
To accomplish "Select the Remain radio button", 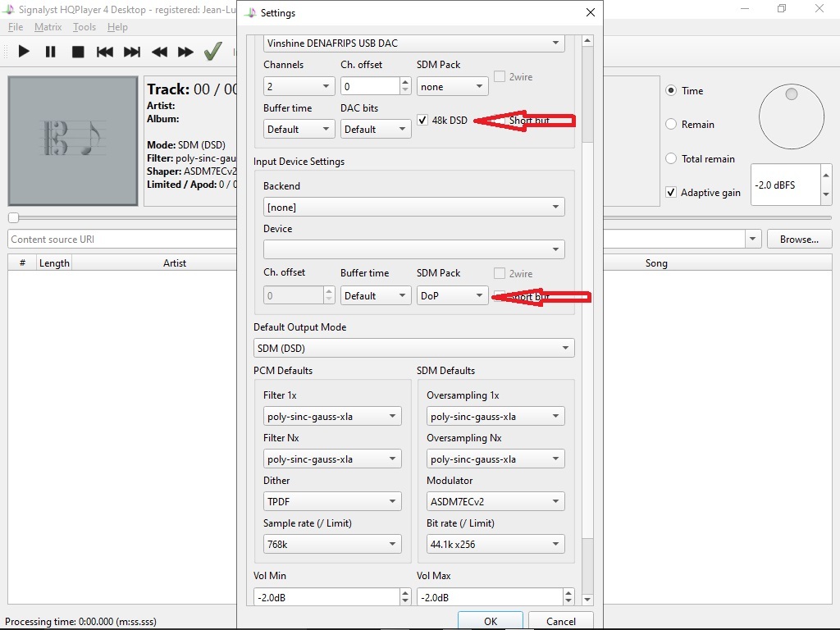I will point(671,125).
